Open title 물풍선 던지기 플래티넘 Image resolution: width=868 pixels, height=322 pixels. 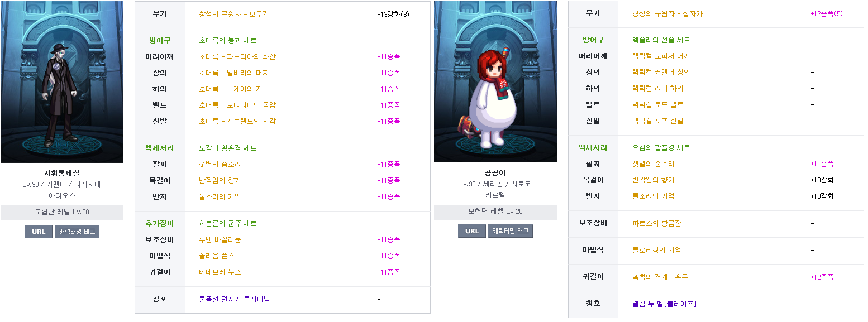tap(235, 299)
